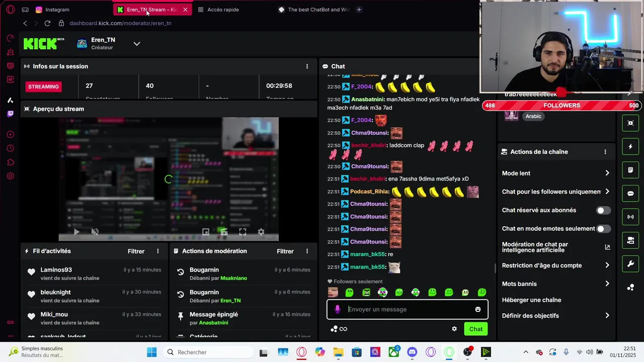Open a new browser tab
Image resolution: width=644 pixels, height=362 pixels.
click(x=359, y=10)
